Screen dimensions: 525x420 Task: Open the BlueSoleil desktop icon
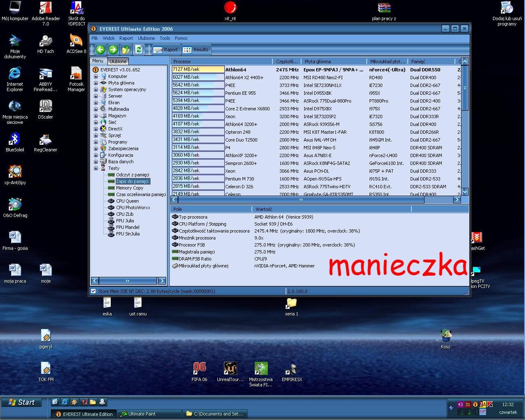pos(15,142)
